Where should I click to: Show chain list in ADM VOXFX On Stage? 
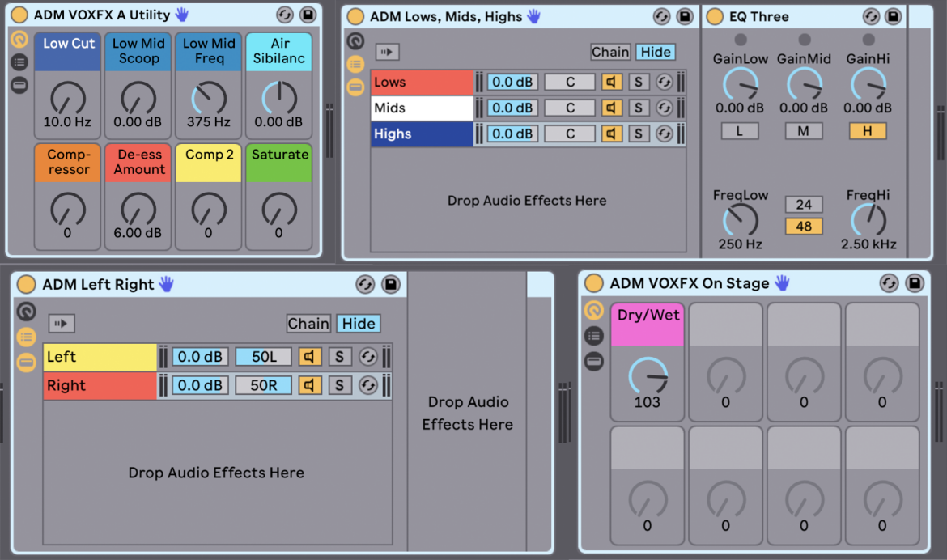click(594, 336)
